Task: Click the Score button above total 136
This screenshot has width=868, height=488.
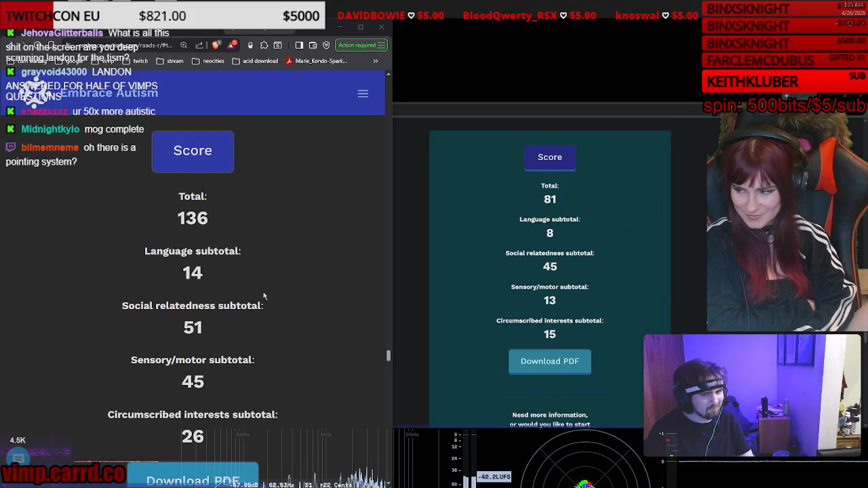Action: [x=193, y=150]
